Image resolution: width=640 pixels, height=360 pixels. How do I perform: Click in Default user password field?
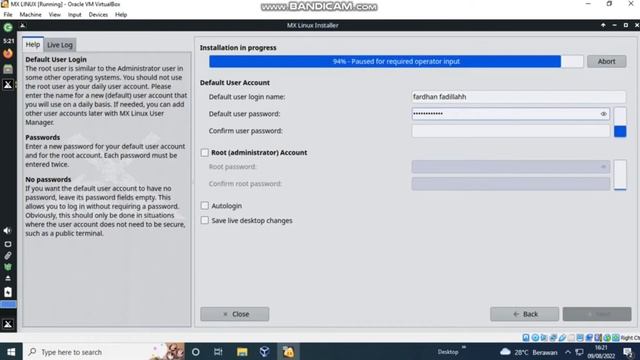(511, 114)
